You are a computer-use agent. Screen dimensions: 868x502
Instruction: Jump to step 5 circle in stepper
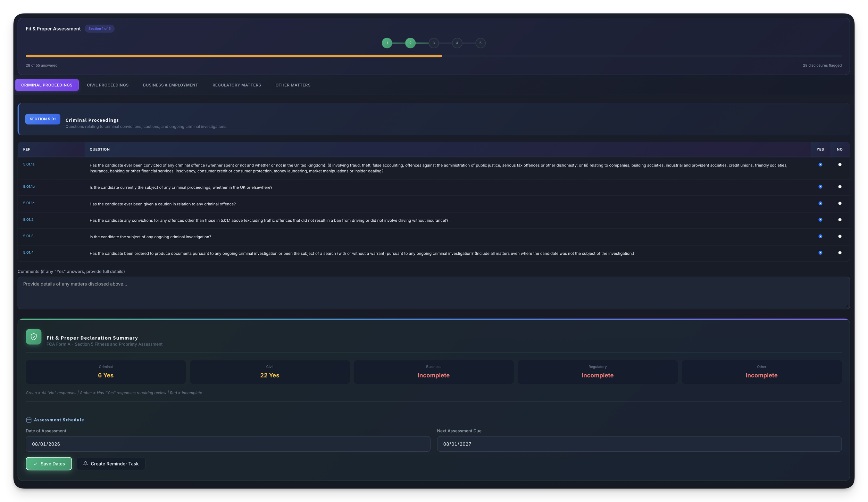[480, 43]
